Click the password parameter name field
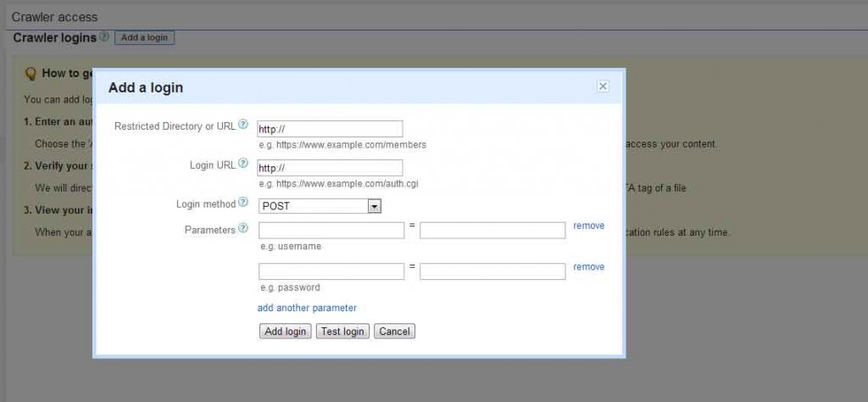The image size is (868, 402). (331, 271)
